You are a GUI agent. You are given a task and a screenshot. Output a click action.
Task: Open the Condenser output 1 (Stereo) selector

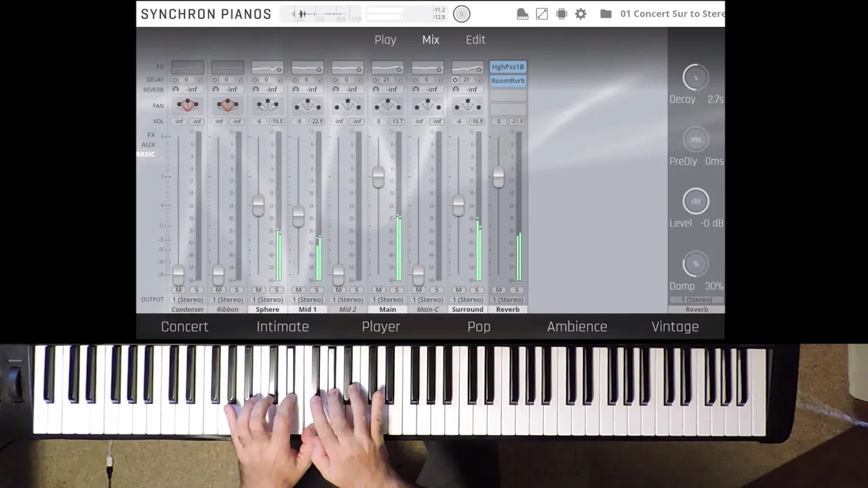pos(187,300)
